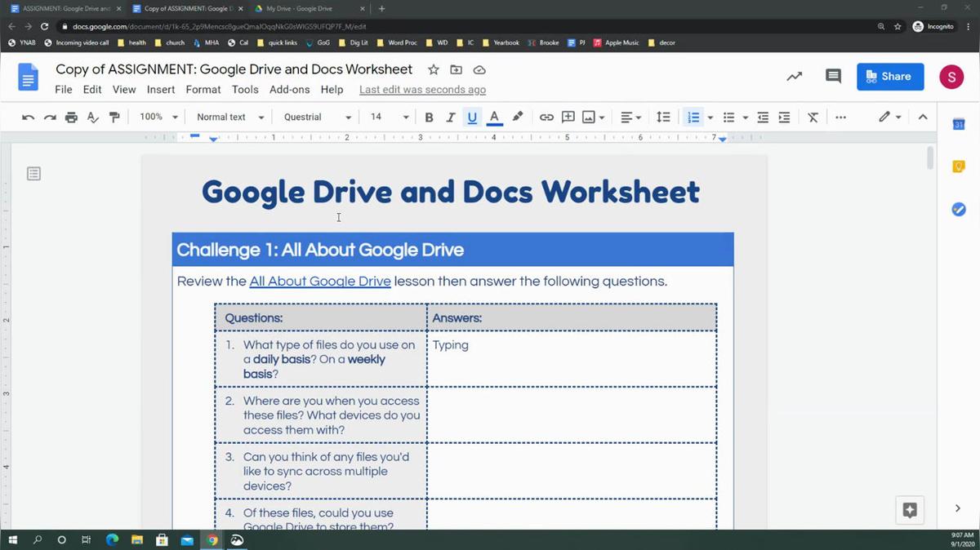This screenshot has height=550, width=980.
Task: Collapse the menus with up chevron
Action: [923, 118]
